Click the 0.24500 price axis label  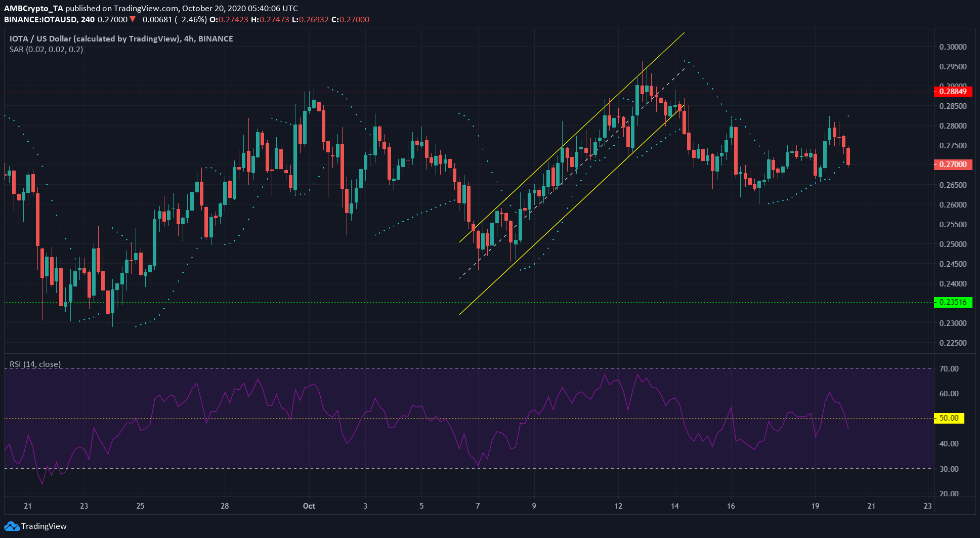pyautogui.click(x=953, y=264)
